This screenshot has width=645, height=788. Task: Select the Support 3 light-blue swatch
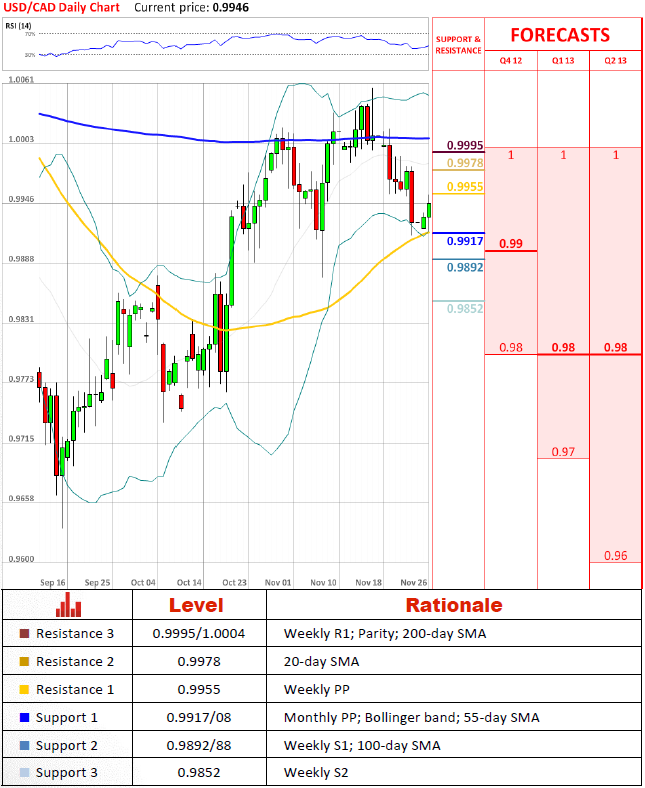click(x=24, y=772)
